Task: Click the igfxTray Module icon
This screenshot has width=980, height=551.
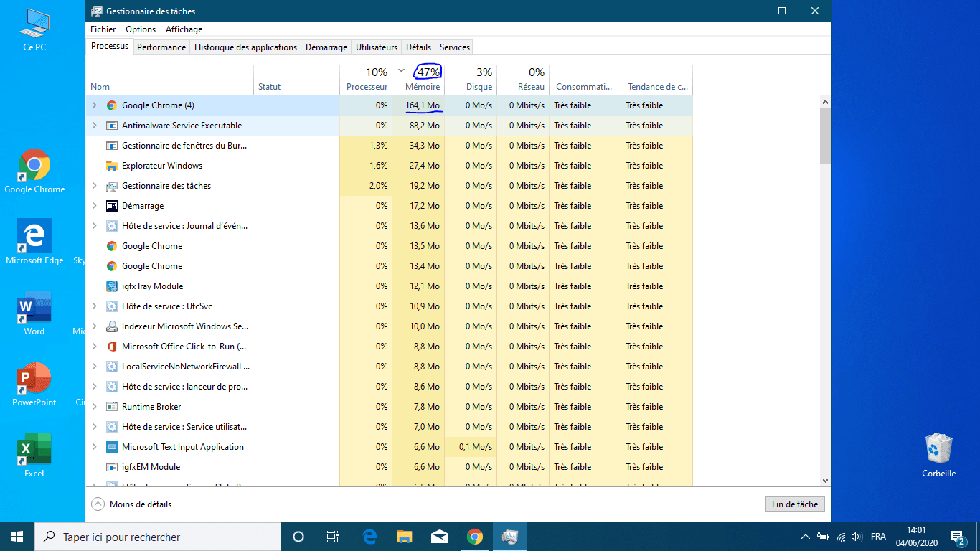Action: pos(112,286)
